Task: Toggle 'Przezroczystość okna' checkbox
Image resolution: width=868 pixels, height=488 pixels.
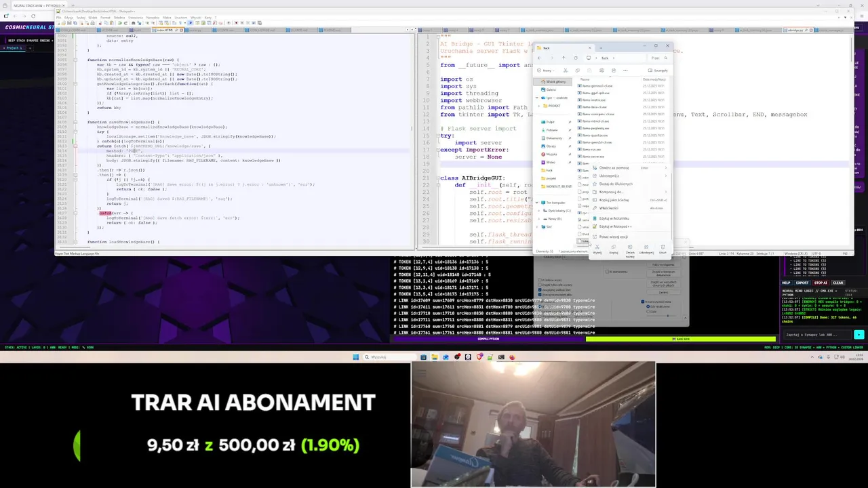Action: [643, 302]
